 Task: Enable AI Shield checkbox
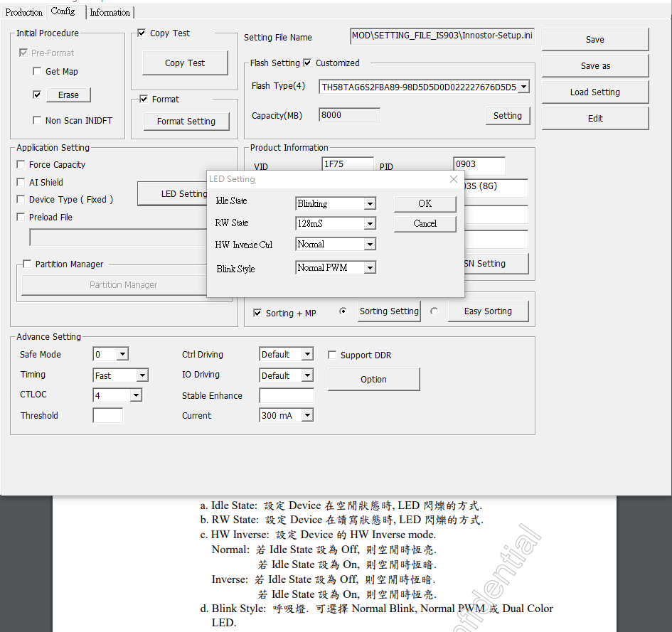pyautogui.click(x=21, y=182)
